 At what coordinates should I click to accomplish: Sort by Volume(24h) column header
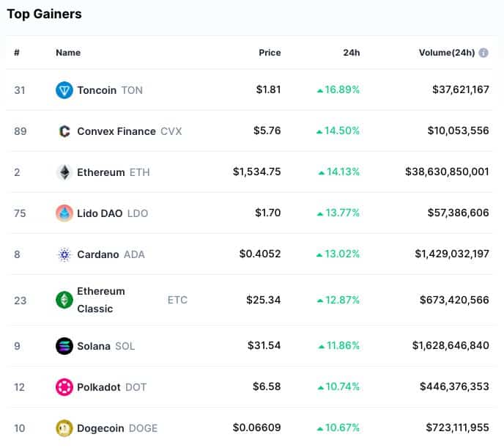(x=447, y=53)
